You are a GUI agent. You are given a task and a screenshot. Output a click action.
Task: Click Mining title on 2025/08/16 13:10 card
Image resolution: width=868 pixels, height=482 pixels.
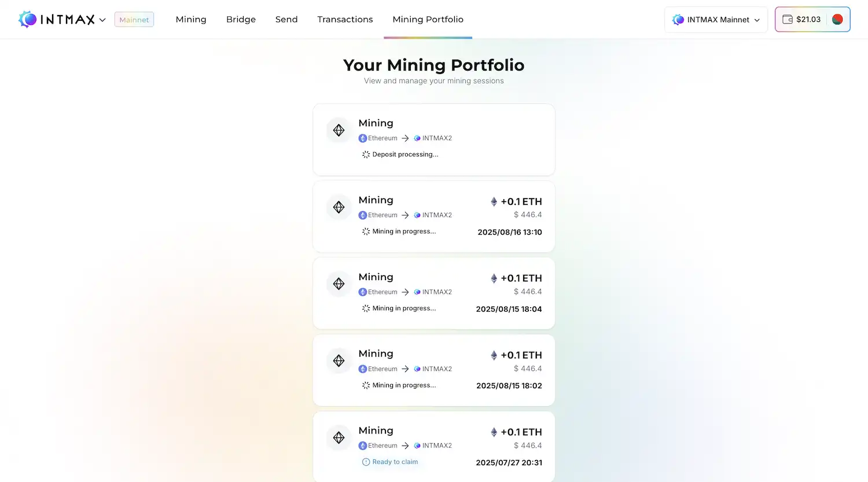[x=376, y=200]
